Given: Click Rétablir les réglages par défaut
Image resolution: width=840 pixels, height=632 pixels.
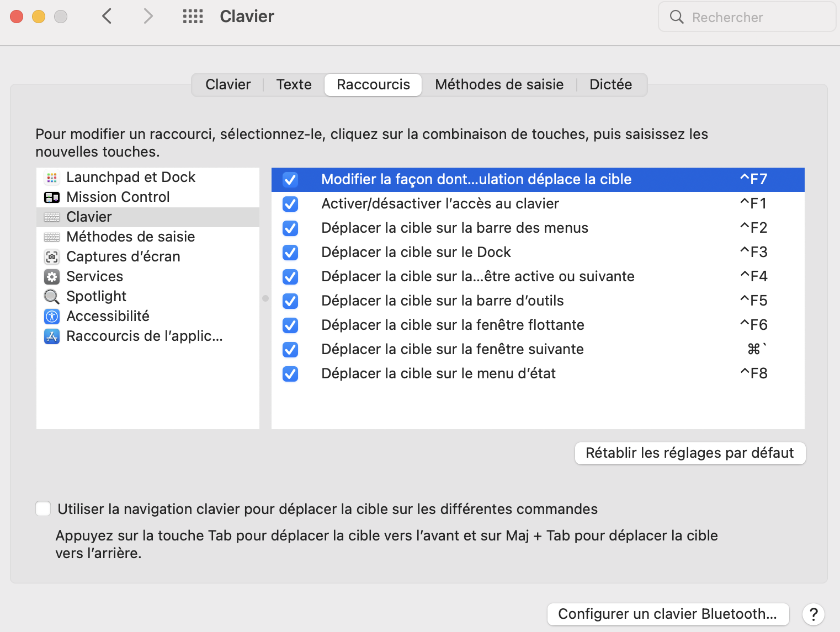Looking at the screenshot, I should point(689,453).
